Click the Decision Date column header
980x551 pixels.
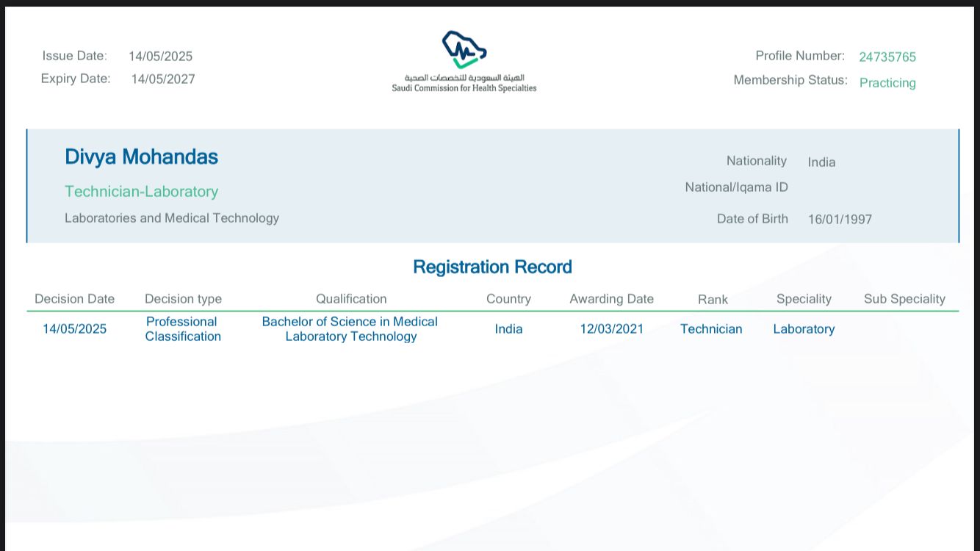pos(75,299)
